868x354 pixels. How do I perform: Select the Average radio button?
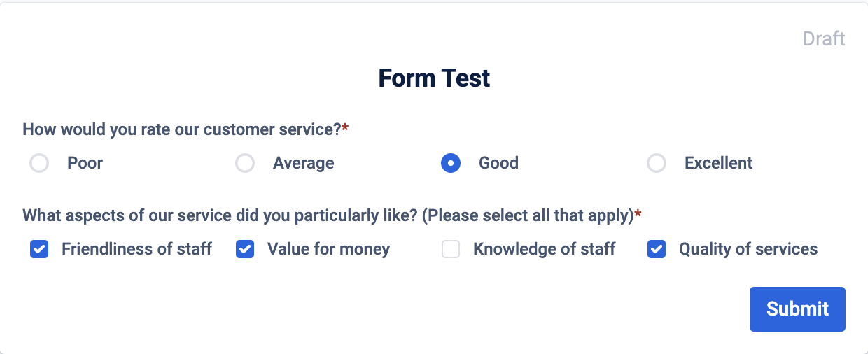pos(245,164)
